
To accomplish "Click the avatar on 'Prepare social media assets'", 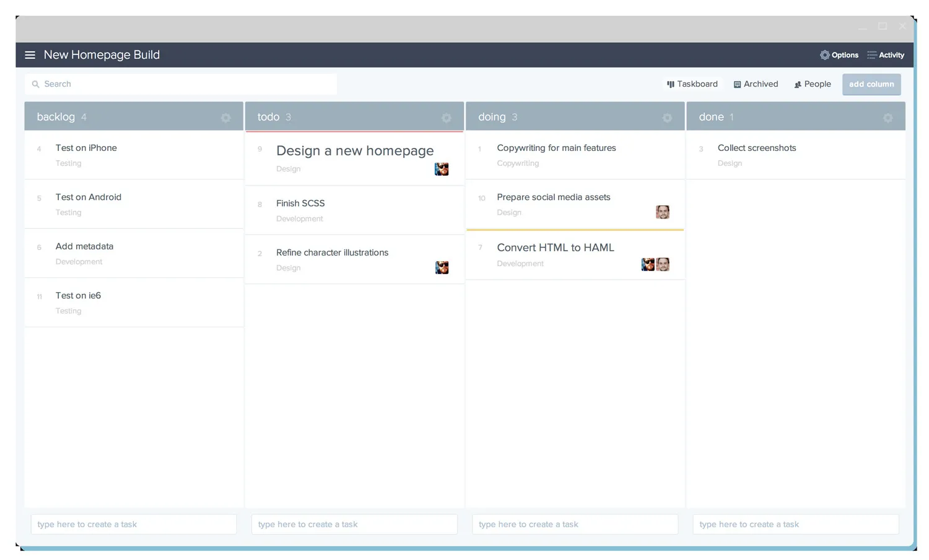I will tap(662, 212).
